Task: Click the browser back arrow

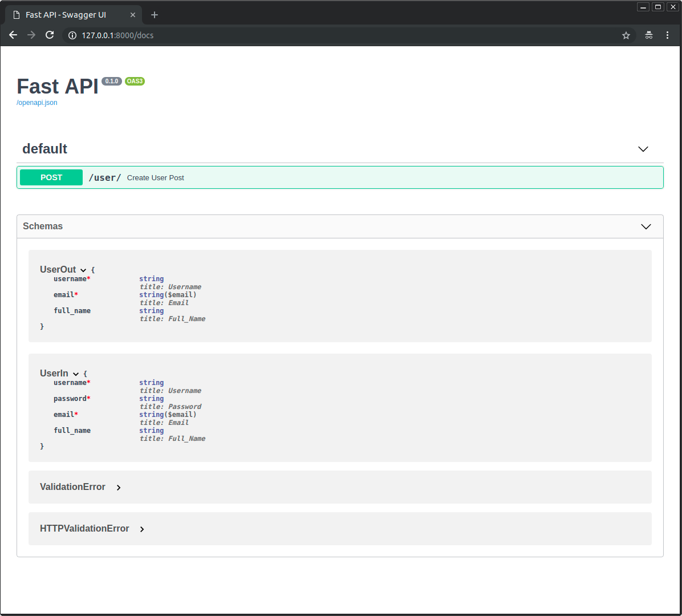Action: tap(13, 35)
